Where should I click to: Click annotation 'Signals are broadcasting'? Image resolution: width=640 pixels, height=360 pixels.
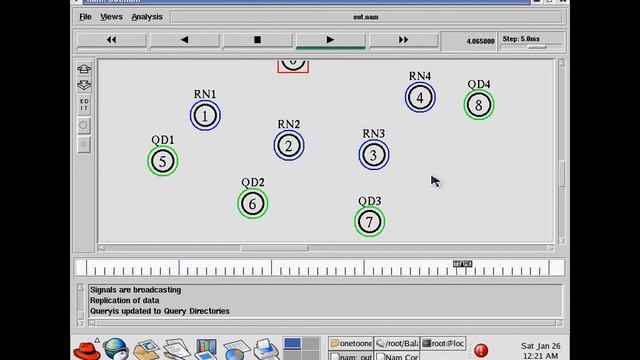tap(136, 290)
